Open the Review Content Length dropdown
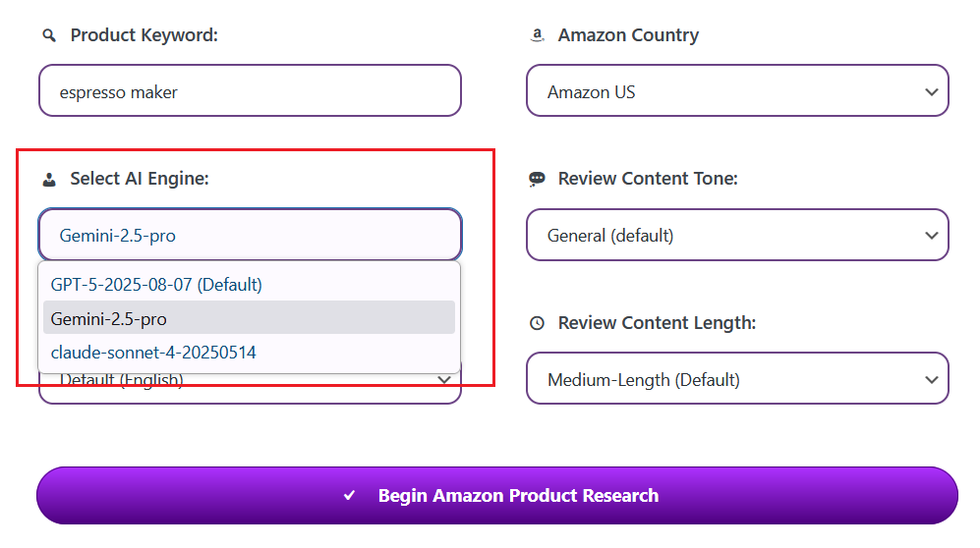980x548 pixels. tap(737, 379)
